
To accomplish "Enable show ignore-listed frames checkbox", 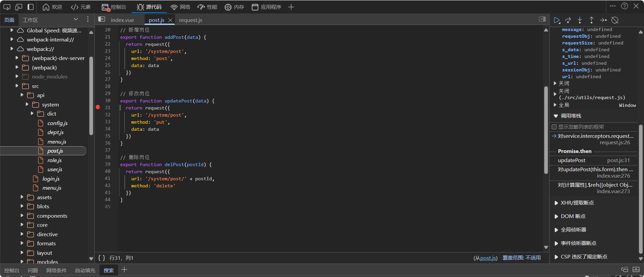I will coord(554,127).
